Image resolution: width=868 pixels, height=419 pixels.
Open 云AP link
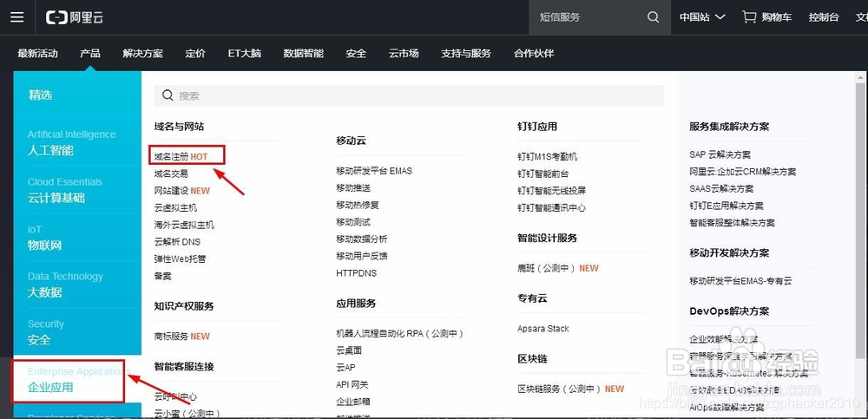pos(346,368)
